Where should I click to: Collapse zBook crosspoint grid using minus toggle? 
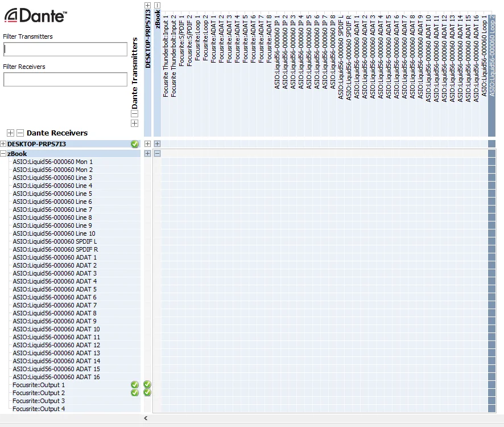click(157, 154)
